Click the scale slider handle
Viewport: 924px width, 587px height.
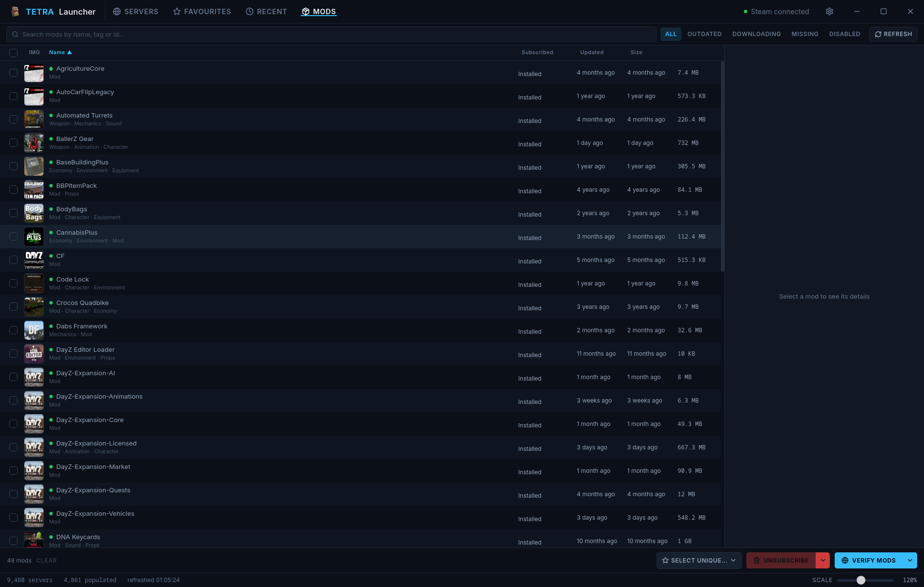point(861,580)
